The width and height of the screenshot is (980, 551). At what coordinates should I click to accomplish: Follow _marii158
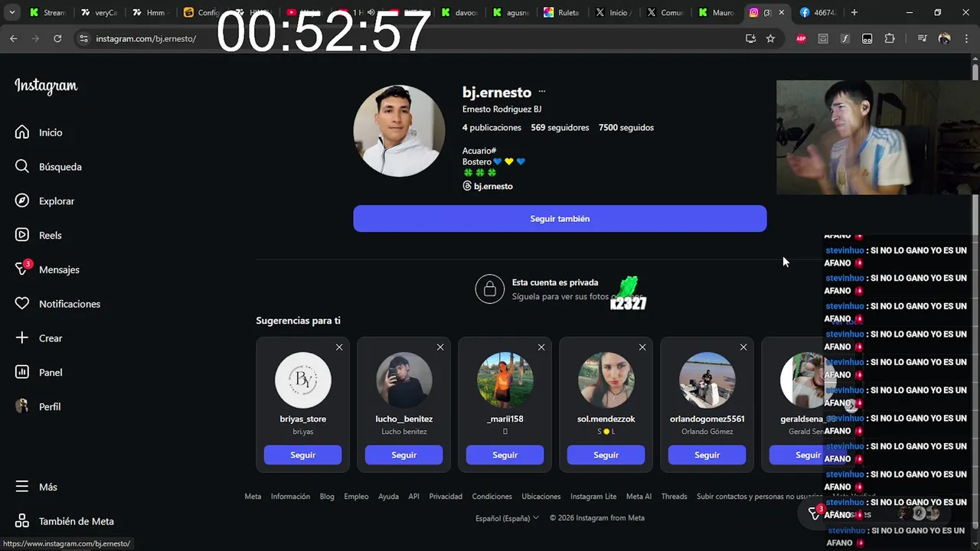point(505,455)
